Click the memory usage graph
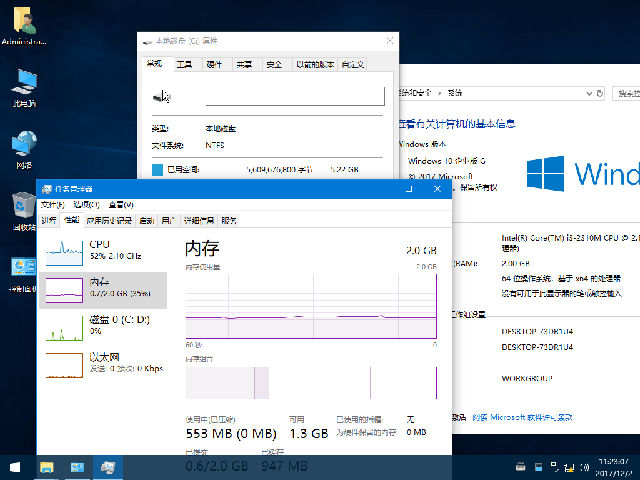The image size is (640, 480). (311, 306)
